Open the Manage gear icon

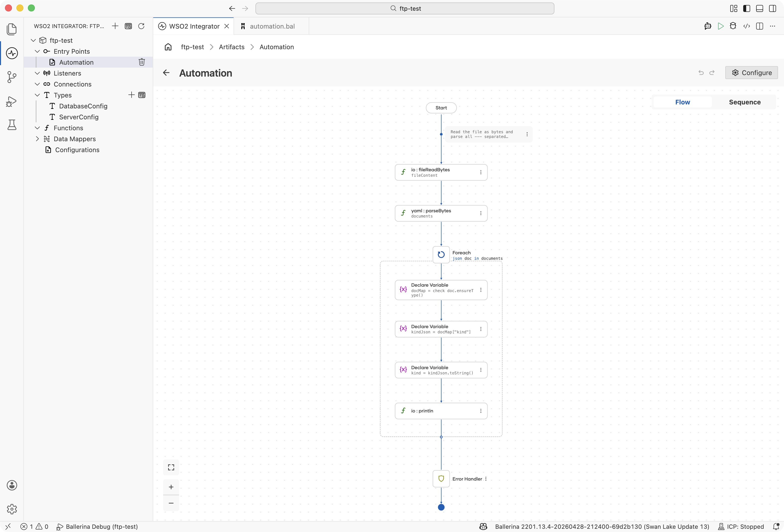pyautogui.click(x=12, y=509)
